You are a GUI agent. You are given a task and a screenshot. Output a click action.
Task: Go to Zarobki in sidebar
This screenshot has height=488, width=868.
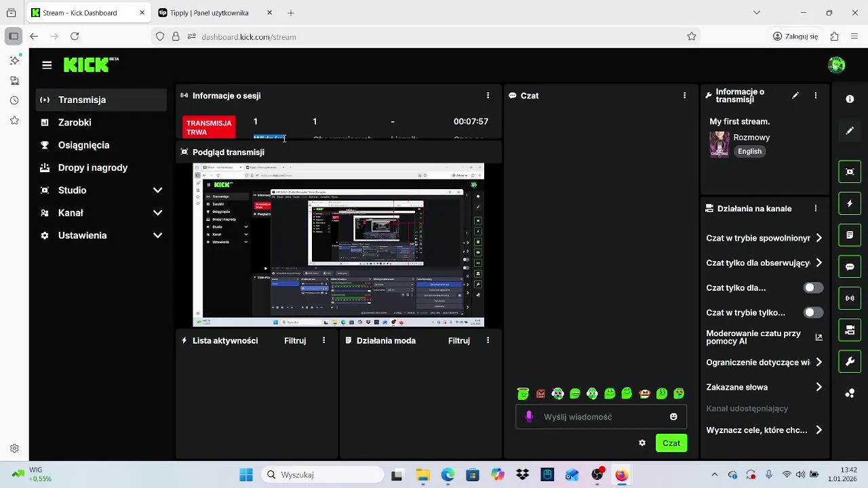click(x=102, y=123)
